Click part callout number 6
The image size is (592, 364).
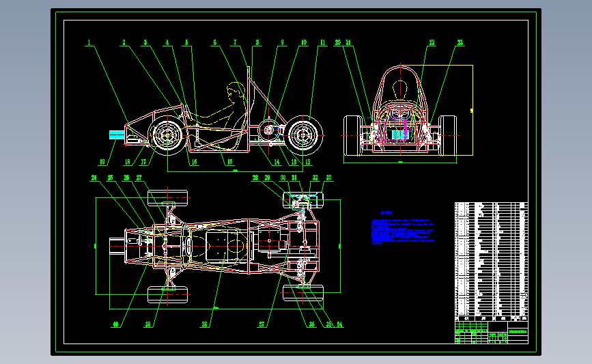(215, 42)
